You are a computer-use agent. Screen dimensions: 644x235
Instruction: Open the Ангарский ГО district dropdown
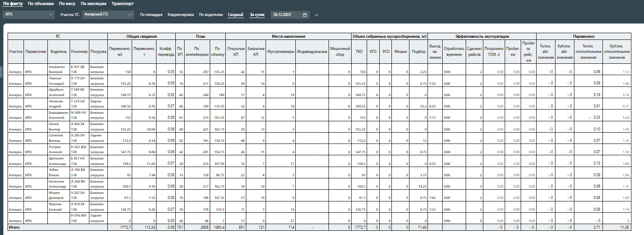pos(107,15)
